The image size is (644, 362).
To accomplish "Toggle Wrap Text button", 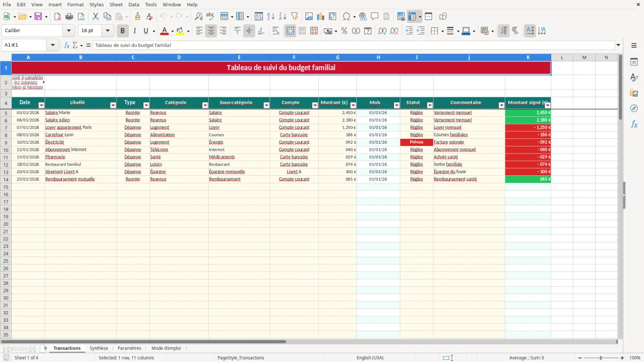I will pyautogui.click(x=276, y=31).
